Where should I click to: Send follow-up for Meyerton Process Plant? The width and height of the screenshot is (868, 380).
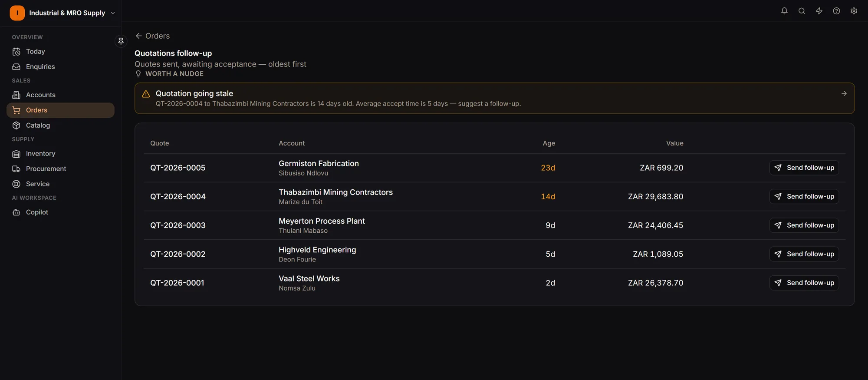804,225
